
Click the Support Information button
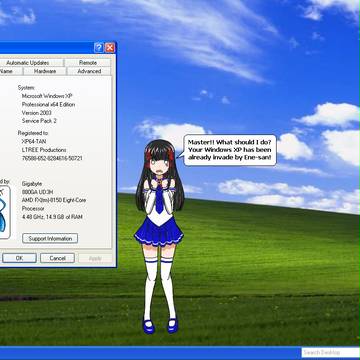click(x=50, y=238)
